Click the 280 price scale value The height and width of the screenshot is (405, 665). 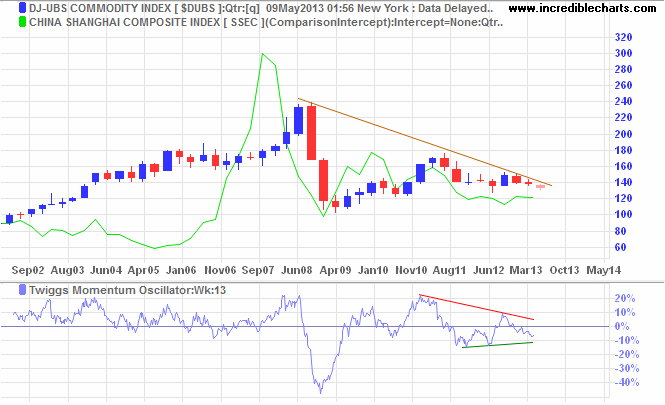point(623,69)
